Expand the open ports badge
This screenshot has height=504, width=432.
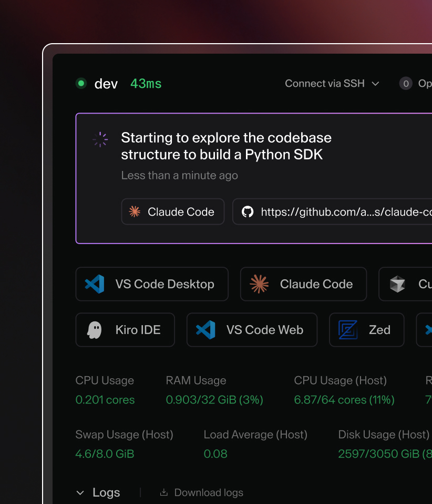(406, 83)
